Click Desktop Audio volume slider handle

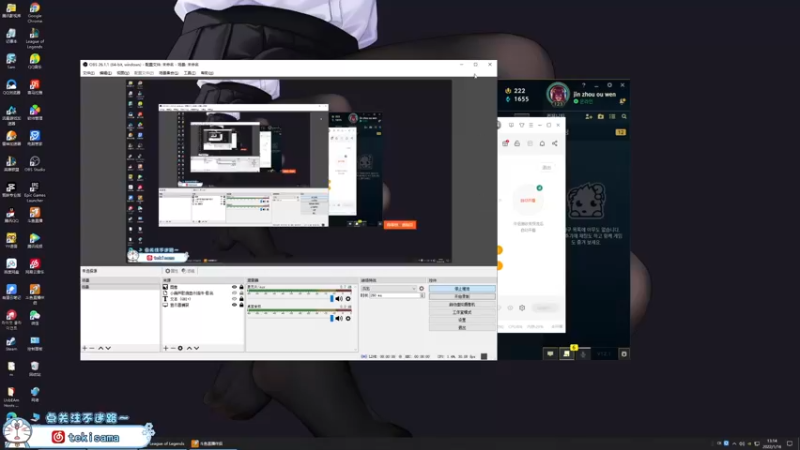(332, 318)
